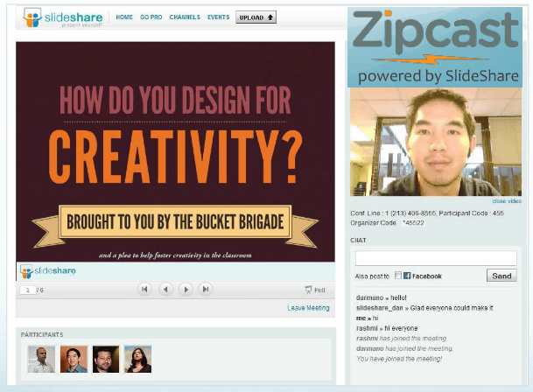Open the CHANNELS menu item
Viewport: 533px width, 392px height.
point(186,17)
